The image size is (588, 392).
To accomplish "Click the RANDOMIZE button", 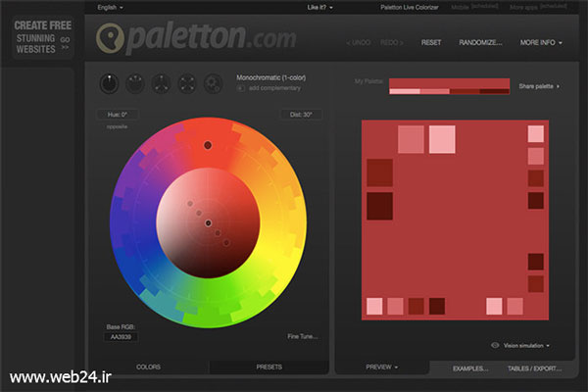I will click(480, 43).
